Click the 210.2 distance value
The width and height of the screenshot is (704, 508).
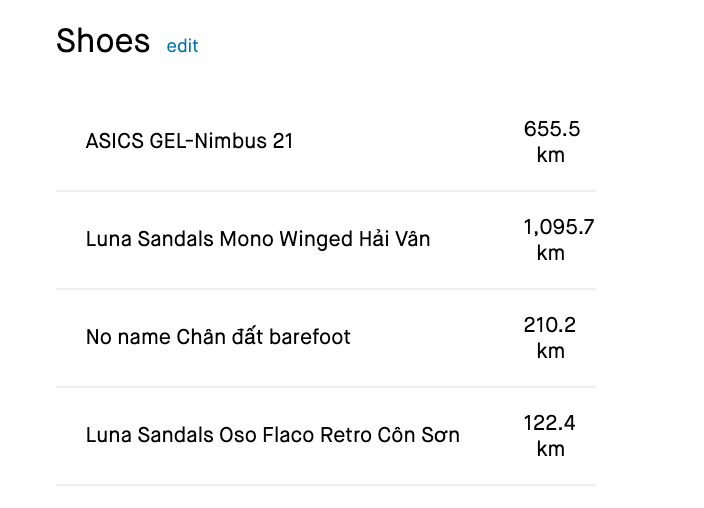click(550, 325)
